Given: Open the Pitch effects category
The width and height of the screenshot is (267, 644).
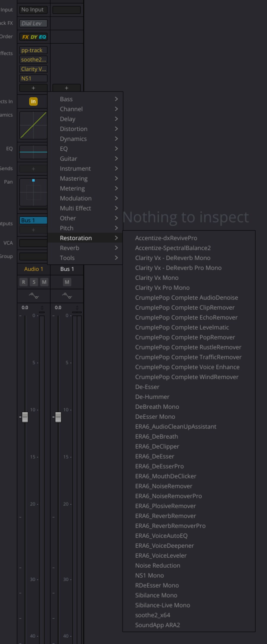Looking at the screenshot, I should pos(85,228).
